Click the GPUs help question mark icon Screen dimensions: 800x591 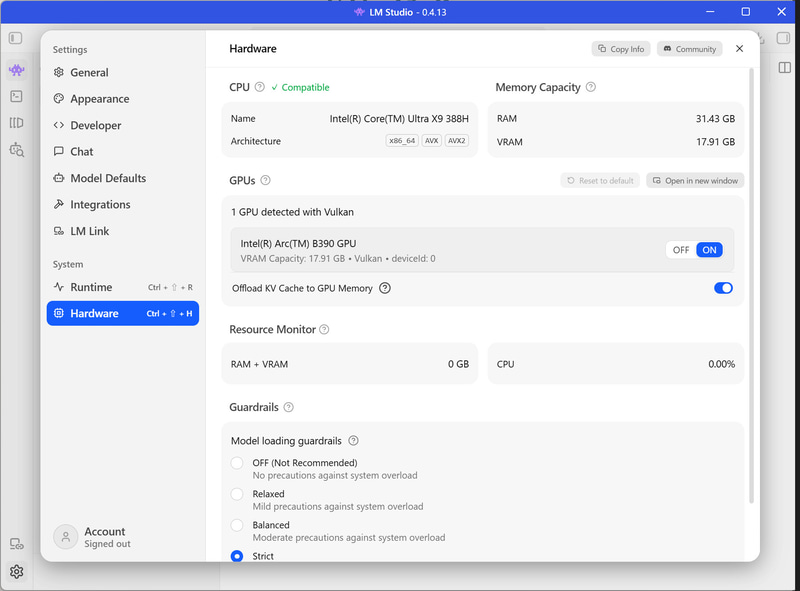[265, 180]
